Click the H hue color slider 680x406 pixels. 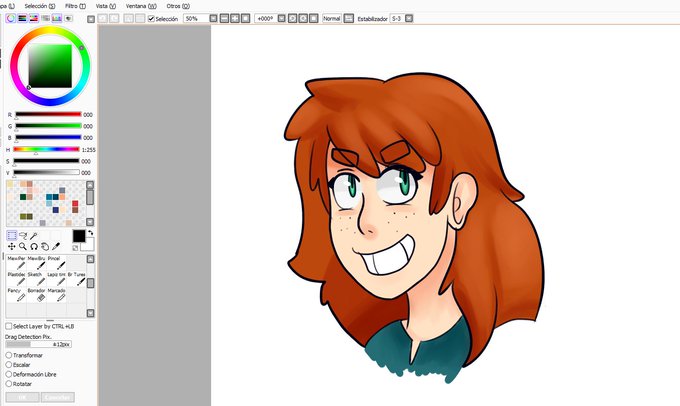46,149
